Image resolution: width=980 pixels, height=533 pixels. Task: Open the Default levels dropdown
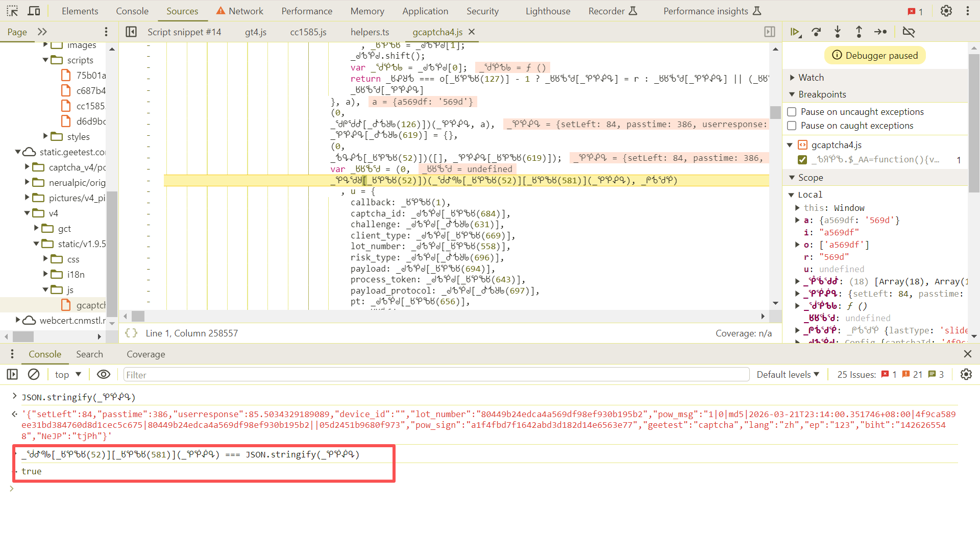[x=788, y=374]
